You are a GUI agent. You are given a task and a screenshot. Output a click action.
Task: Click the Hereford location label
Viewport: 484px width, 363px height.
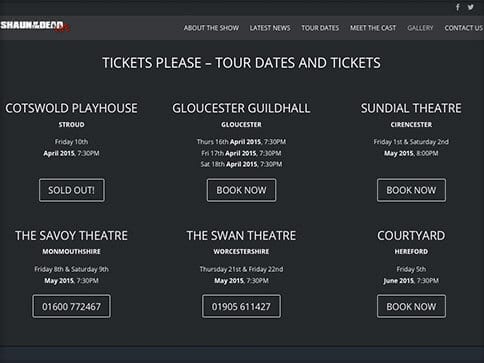pyautogui.click(x=411, y=252)
